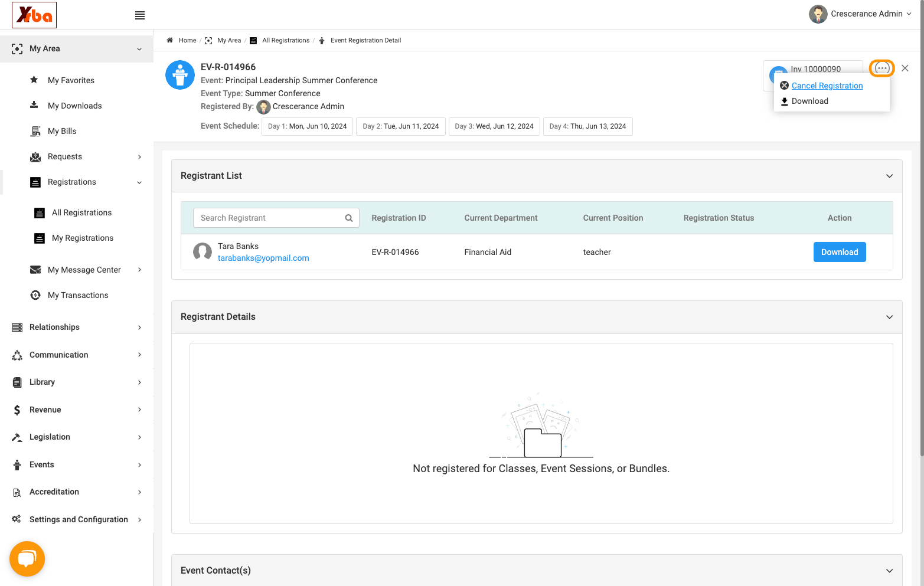The width and height of the screenshot is (924, 586).
Task: Collapse the Registrant List section
Action: coord(889,176)
